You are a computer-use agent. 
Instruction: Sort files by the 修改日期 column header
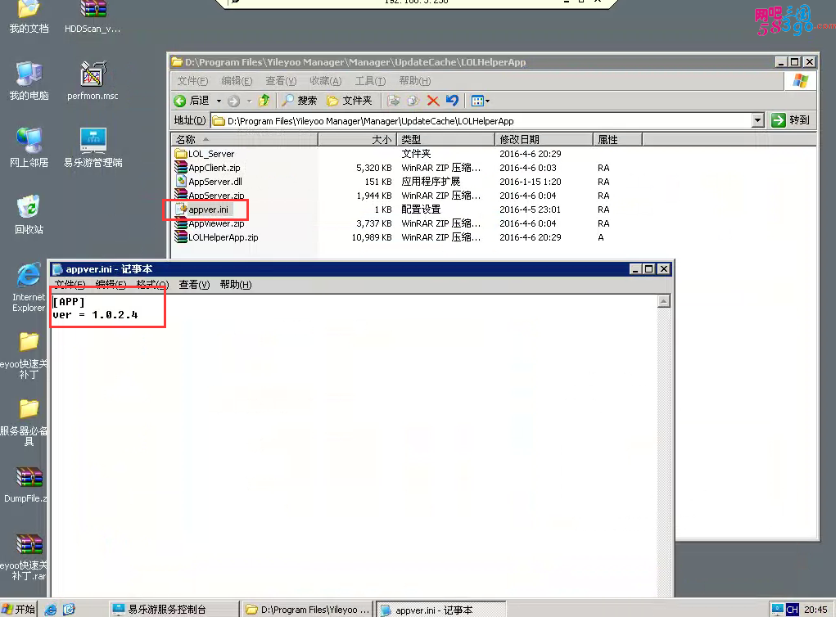[x=544, y=140]
